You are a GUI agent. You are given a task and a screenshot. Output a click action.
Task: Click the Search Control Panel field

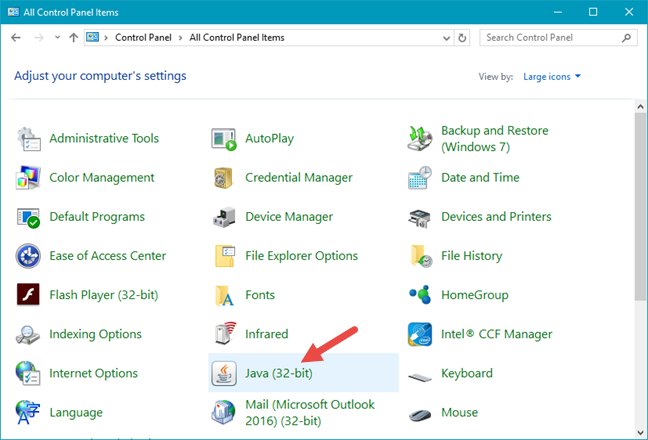[x=558, y=38]
